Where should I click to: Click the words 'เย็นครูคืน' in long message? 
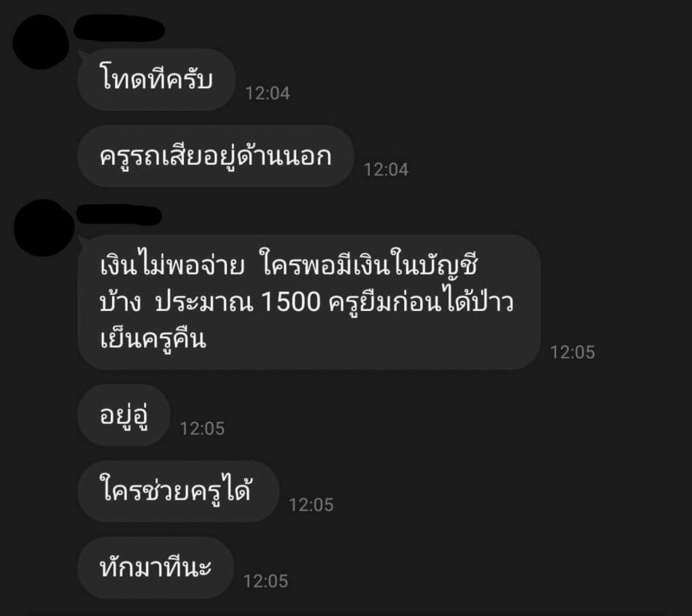click(x=153, y=339)
